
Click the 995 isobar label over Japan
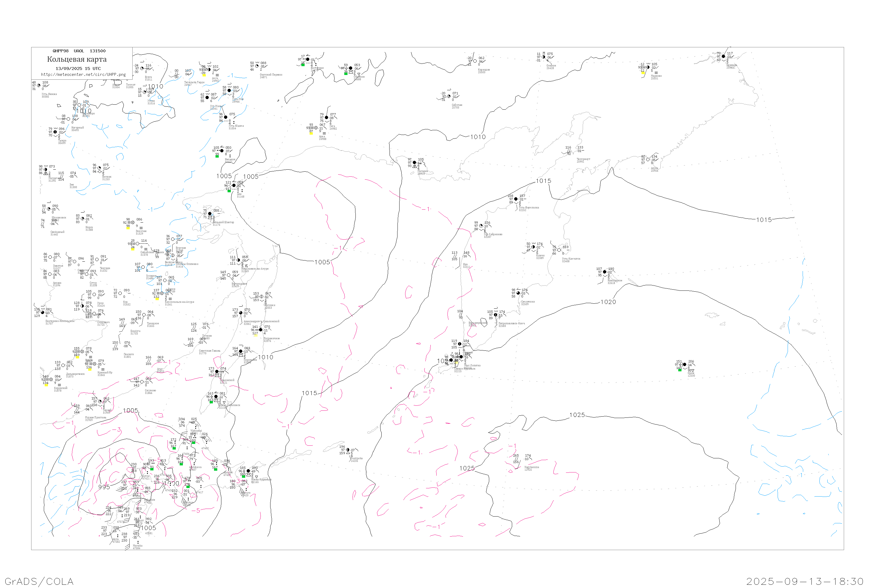pos(104,487)
